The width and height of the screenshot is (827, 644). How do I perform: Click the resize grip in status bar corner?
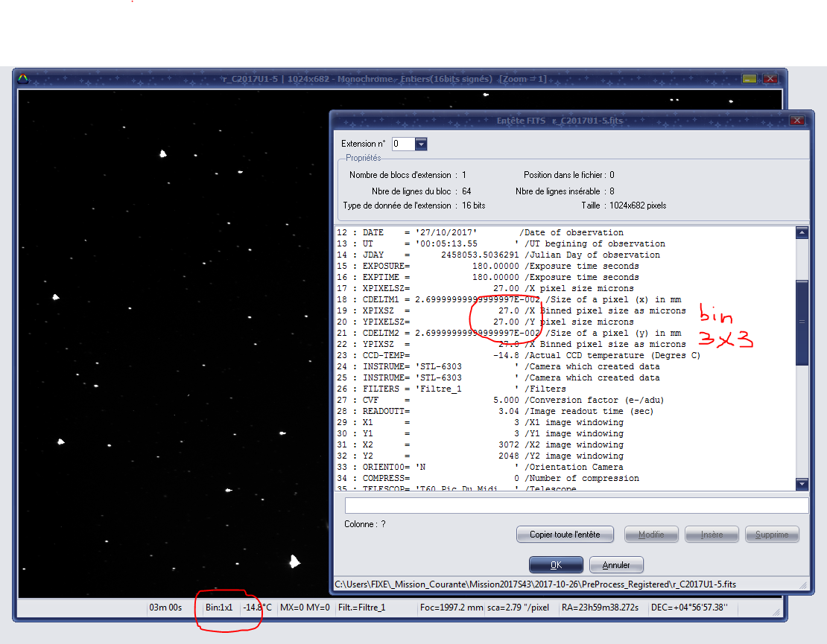(x=777, y=612)
